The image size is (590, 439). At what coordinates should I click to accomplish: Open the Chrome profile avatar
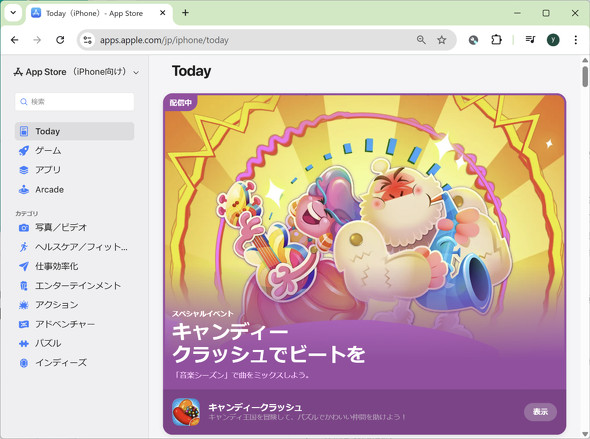pyautogui.click(x=553, y=40)
